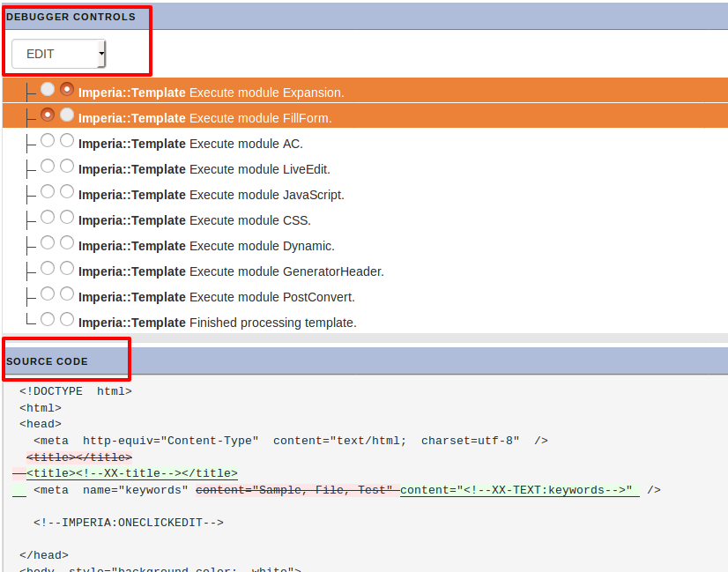This screenshot has height=572, width=728.
Task: Click the '<head>' opening tag line
Action: tap(41, 424)
